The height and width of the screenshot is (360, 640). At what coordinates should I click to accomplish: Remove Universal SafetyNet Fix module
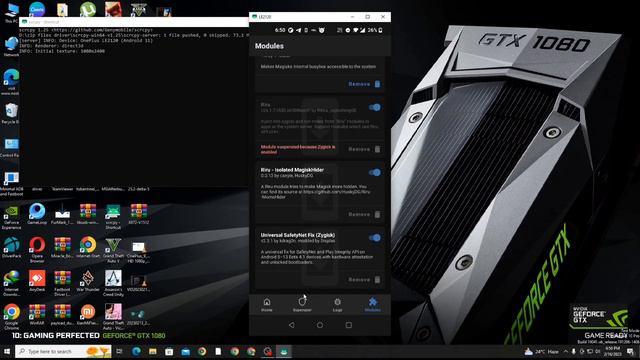coord(364,280)
